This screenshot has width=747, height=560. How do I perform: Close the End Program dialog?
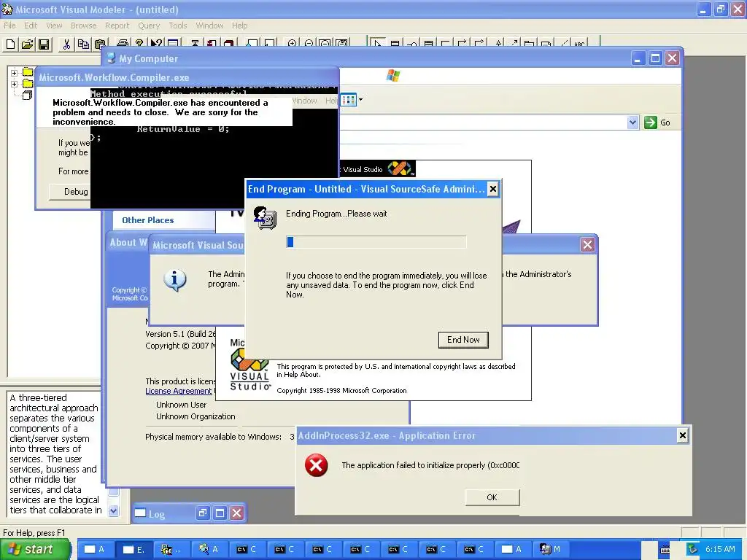click(493, 189)
